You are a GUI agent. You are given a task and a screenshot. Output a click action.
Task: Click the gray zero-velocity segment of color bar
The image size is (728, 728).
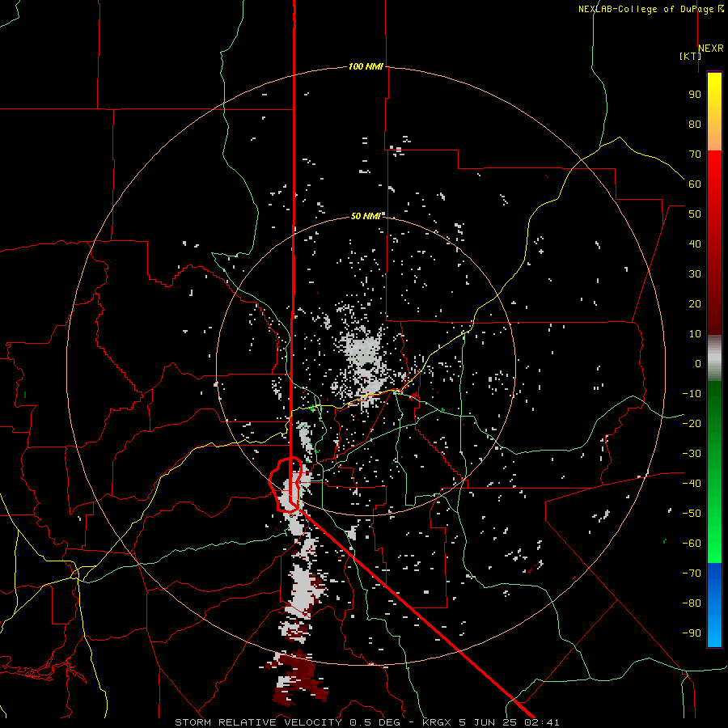click(x=714, y=358)
